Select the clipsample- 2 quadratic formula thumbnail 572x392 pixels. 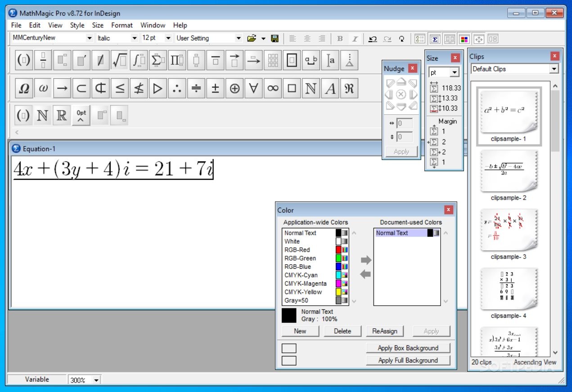coord(509,171)
